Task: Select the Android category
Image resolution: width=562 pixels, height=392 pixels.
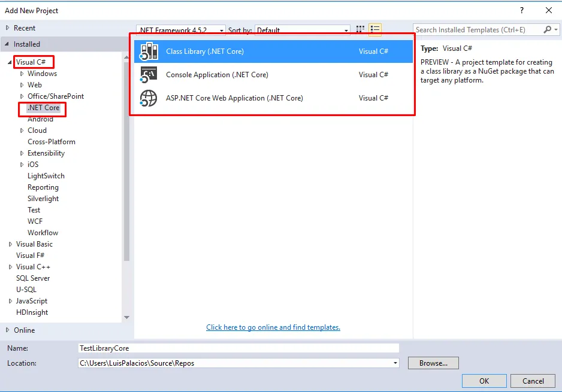Action: 41,119
